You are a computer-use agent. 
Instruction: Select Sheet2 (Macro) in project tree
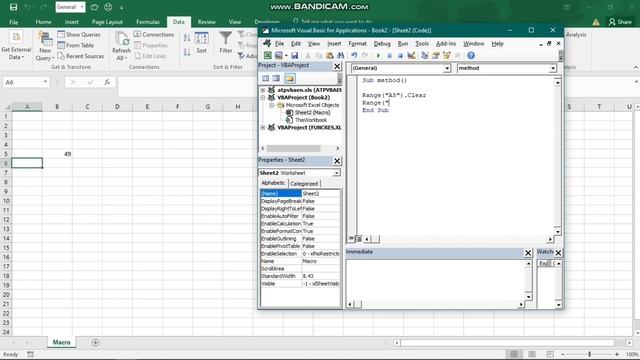[x=308, y=113]
